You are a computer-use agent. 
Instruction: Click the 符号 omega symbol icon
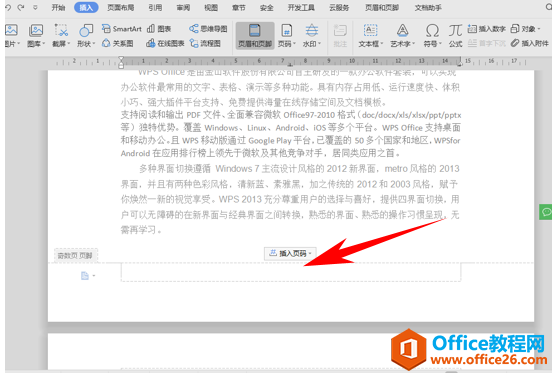(432, 31)
